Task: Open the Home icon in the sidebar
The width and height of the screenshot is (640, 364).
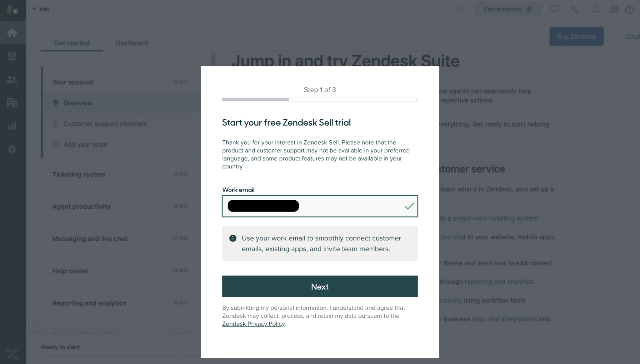Action: click(x=12, y=33)
